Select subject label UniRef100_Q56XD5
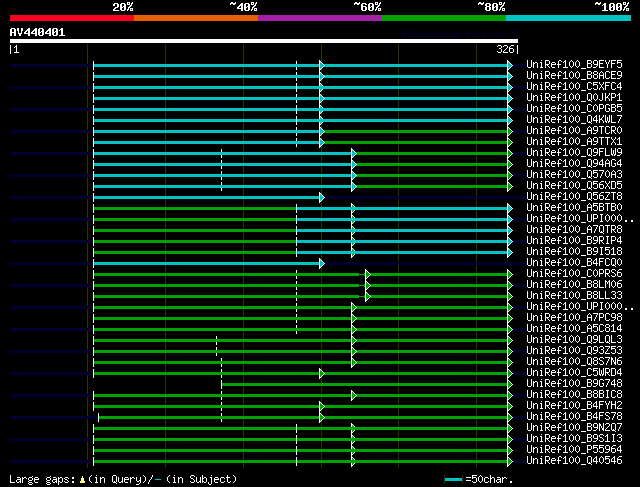The height and width of the screenshot is (487, 640). pyautogui.click(x=574, y=186)
